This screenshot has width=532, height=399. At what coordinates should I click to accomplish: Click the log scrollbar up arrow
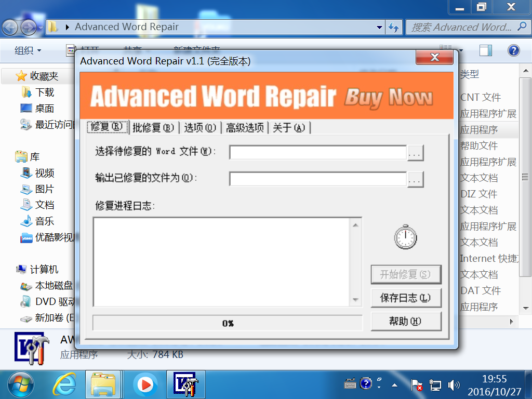coord(355,225)
